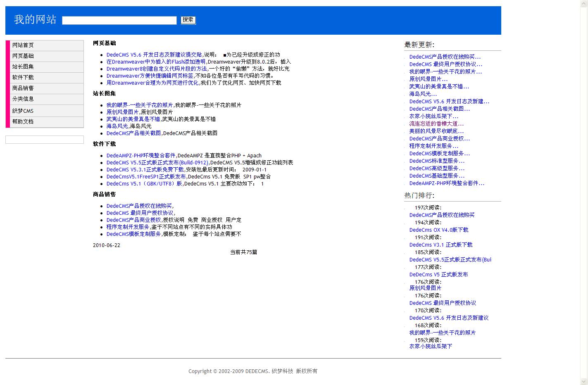Open Dreamweaver8创建自定义代码片段的方法 link
The width and height of the screenshot is (588, 385).
(x=157, y=69)
